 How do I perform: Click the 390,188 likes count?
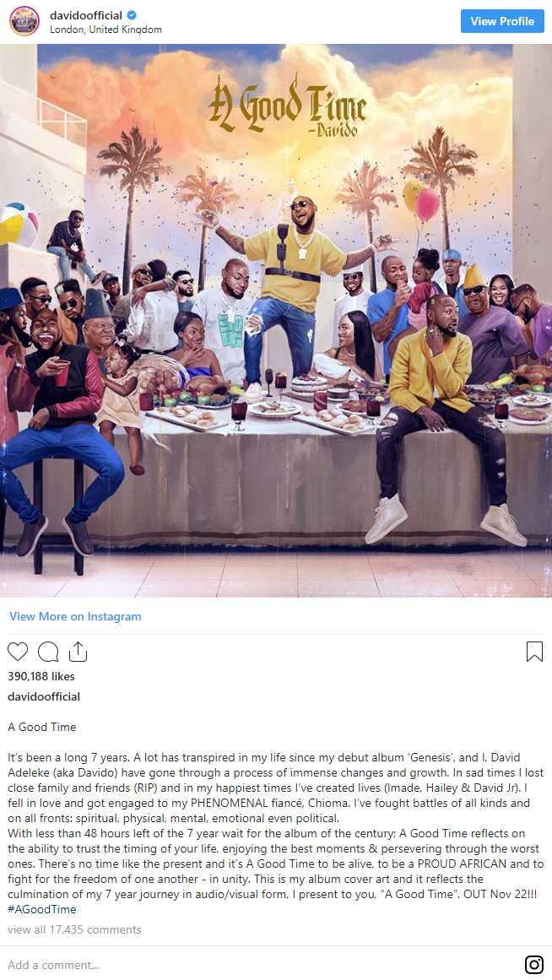tap(41, 676)
